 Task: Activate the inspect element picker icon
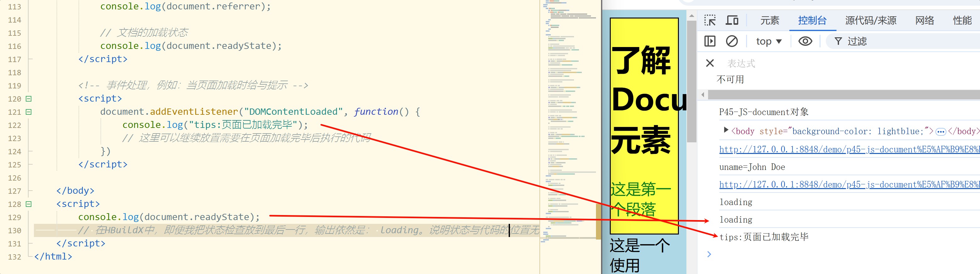click(710, 20)
